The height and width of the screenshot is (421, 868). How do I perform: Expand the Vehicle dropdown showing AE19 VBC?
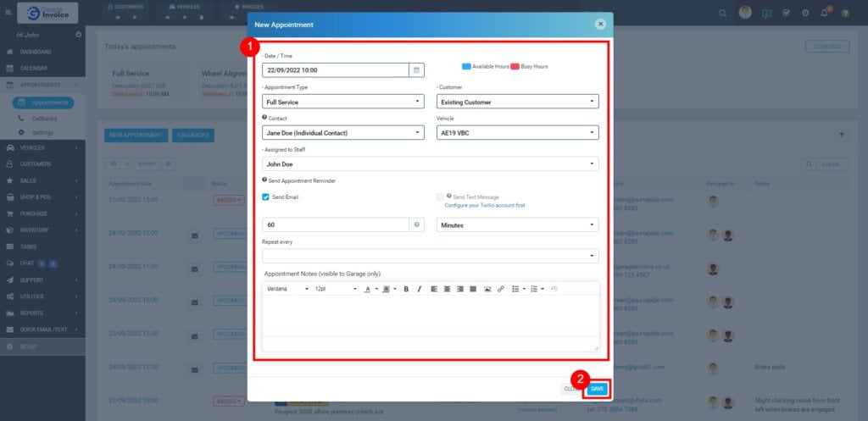(517, 132)
